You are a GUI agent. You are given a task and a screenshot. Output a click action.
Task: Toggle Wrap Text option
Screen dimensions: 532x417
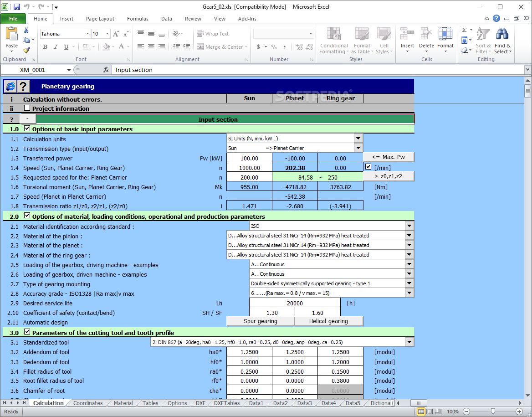tap(213, 34)
